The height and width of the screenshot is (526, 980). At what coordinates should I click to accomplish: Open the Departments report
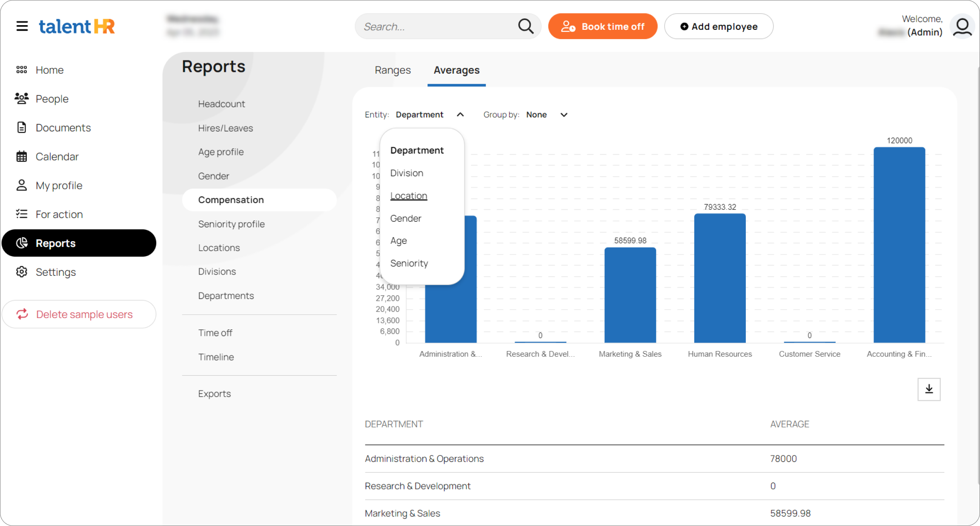click(226, 296)
